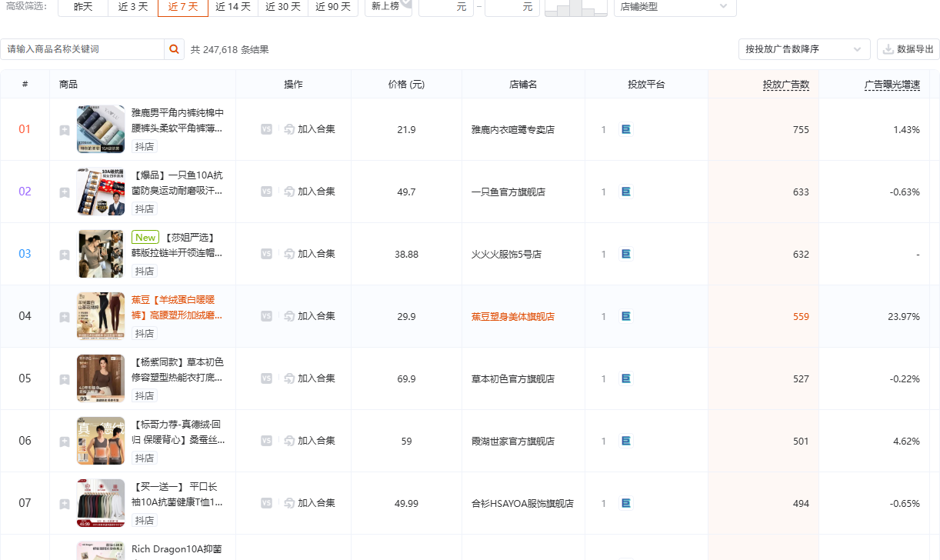Open 蕉豆 羊绒蛋白暖暖裤 product thumbnail
This screenshot has height=560, width=940.
[101, 316]
